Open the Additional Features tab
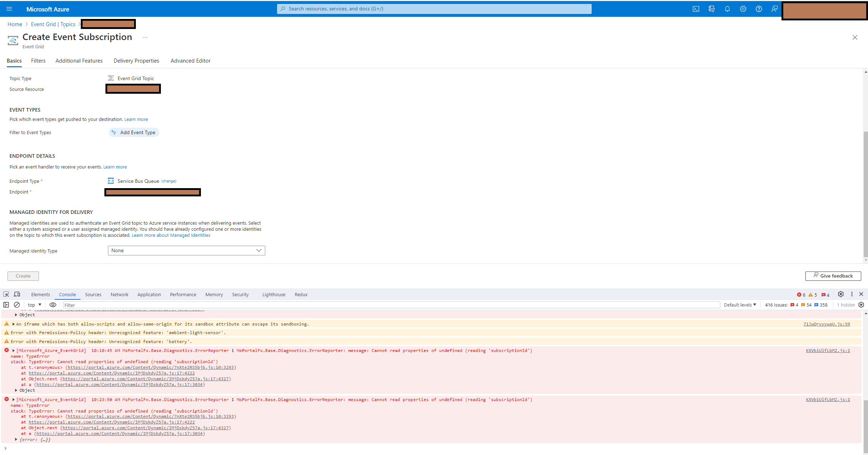868x455 pixels. click(79, 61)
